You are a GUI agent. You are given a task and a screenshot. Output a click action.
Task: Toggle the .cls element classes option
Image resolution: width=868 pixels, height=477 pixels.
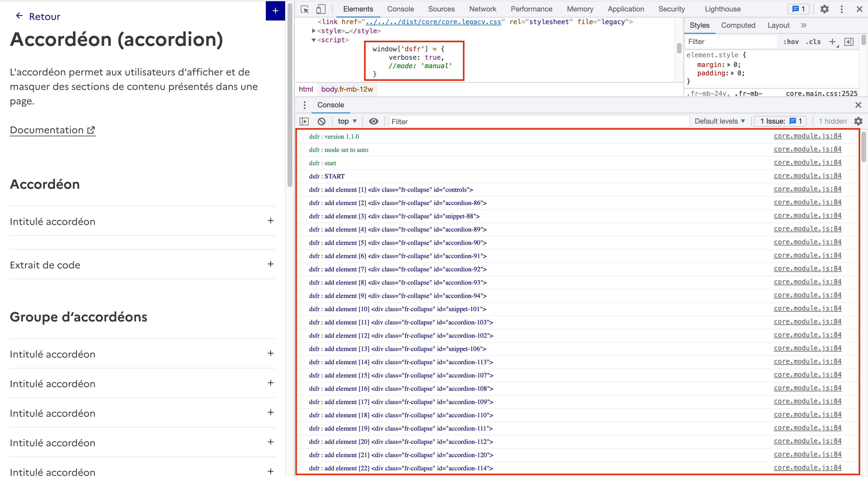click(x=813, y=42)
